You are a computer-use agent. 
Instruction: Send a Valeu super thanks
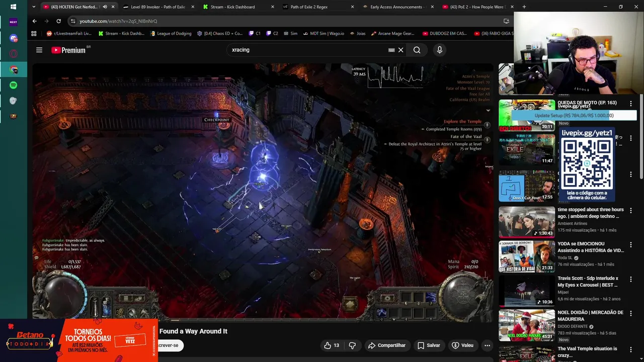pos(462,345)
